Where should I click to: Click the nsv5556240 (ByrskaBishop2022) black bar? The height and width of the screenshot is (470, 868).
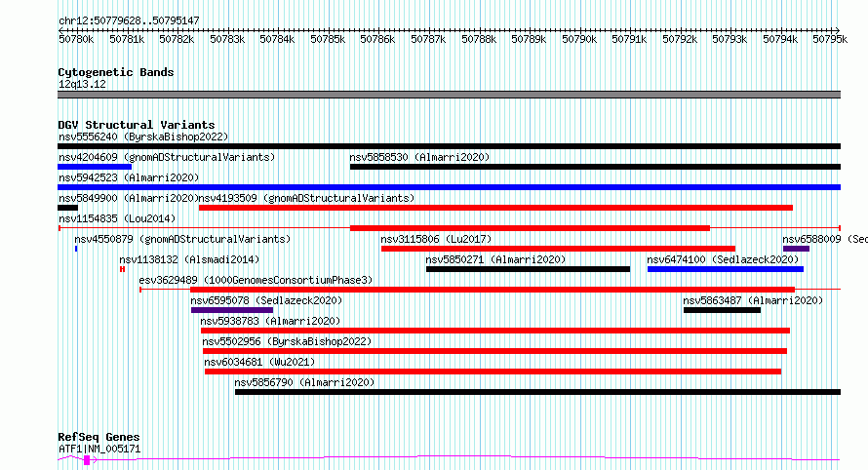pos(449,146)
